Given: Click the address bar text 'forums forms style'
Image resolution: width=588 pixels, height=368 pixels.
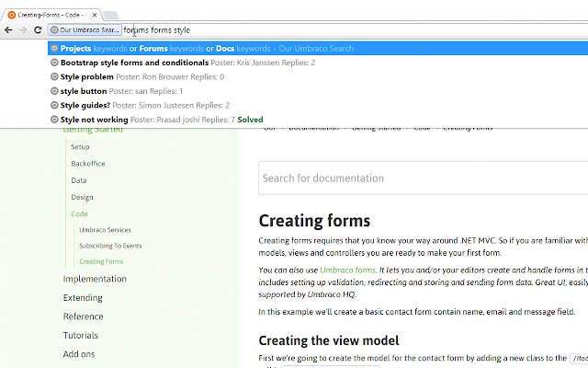Looking at the screenshot, I should 157,30.
